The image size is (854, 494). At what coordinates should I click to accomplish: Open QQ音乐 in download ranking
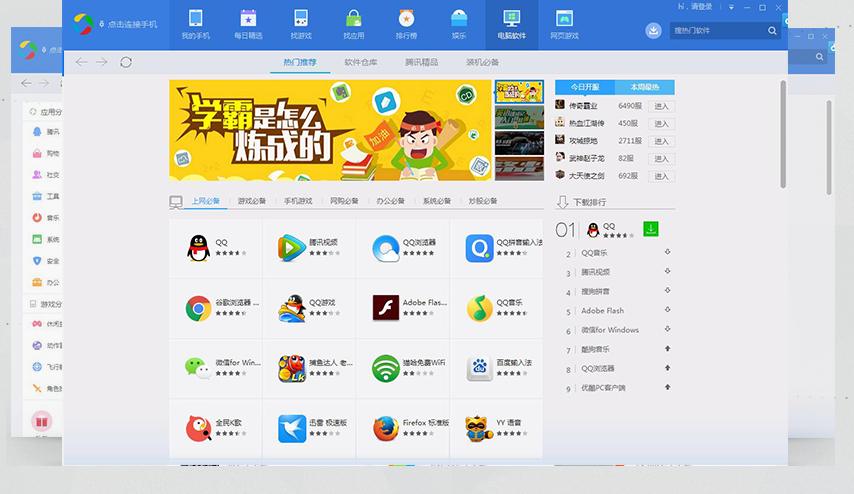pos(594,253)
